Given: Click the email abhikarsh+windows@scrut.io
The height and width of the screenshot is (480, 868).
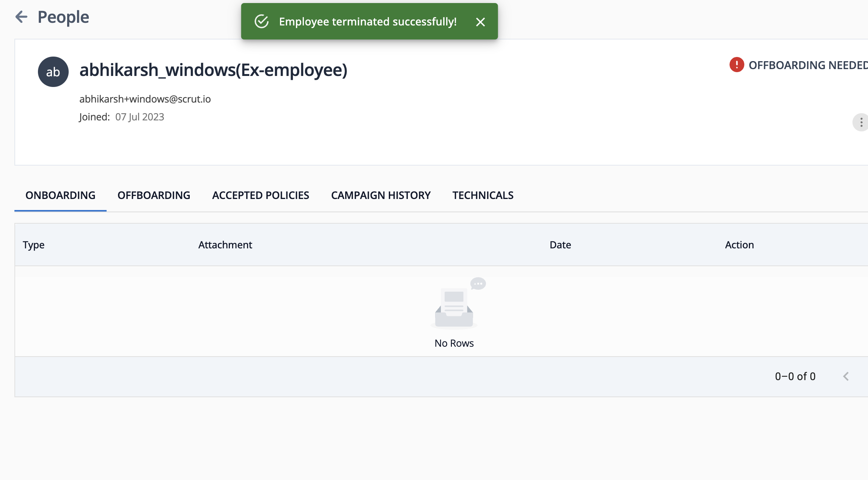Looking at the screenshot, I should [x=145, y=99].
